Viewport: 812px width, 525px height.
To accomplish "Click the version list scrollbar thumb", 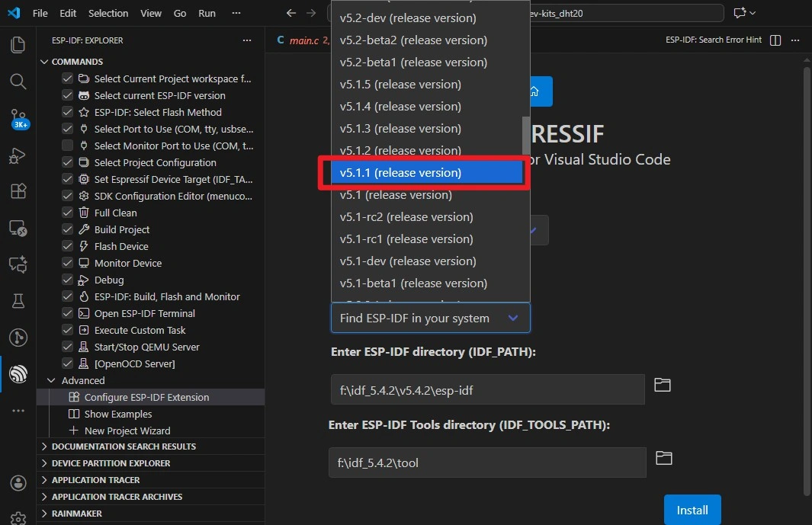I will tap(525, 136).
